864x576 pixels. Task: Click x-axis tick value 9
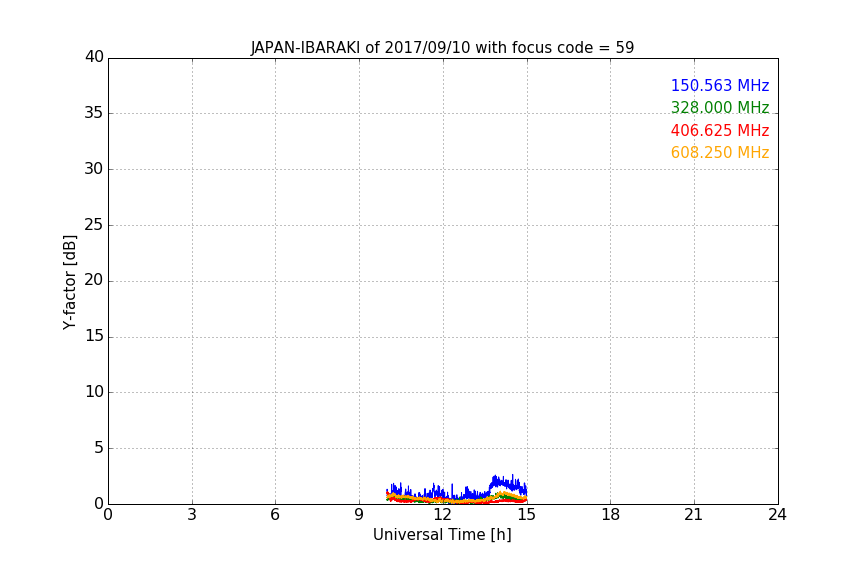[359, 515]
